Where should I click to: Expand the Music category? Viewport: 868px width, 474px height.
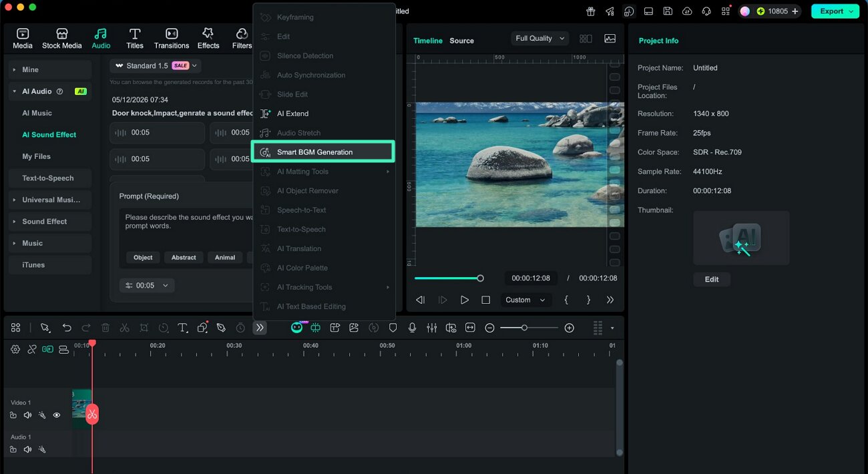click(49, 243)
